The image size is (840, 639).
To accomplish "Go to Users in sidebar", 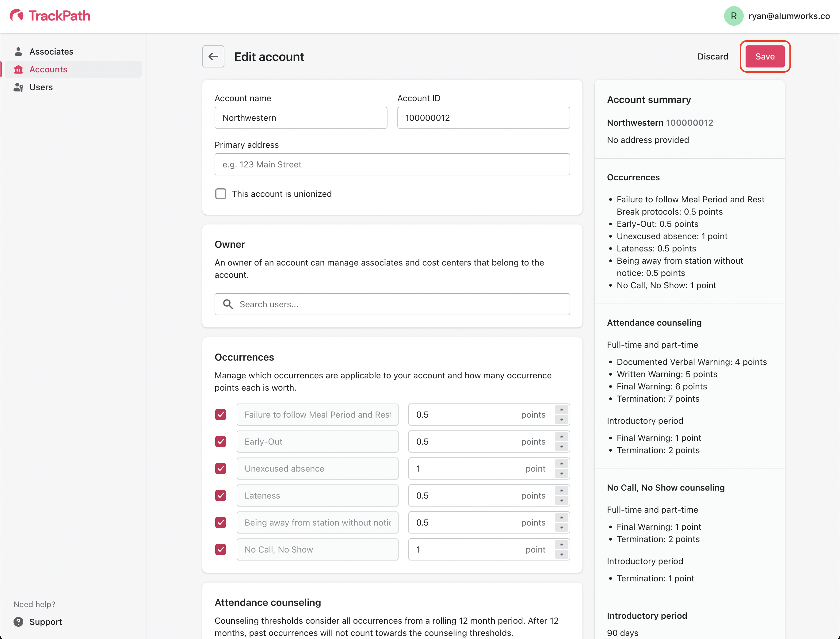I will (x=41, y=87).
